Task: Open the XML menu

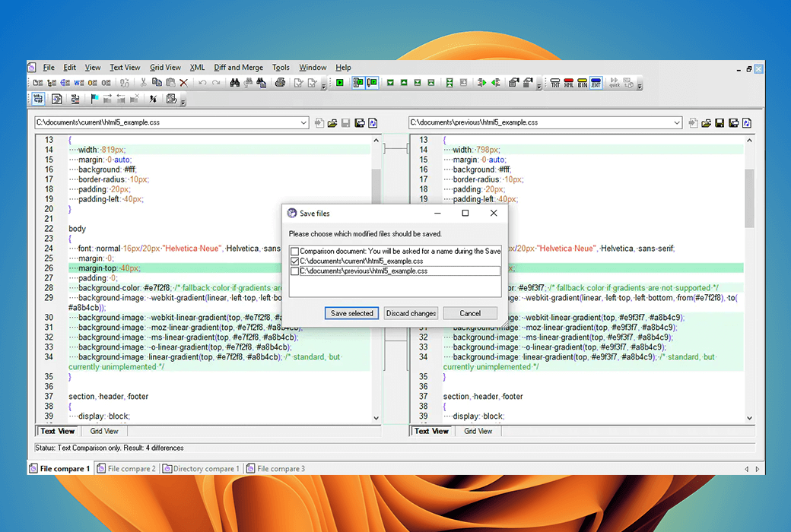Action: click(x=197, y=68)
